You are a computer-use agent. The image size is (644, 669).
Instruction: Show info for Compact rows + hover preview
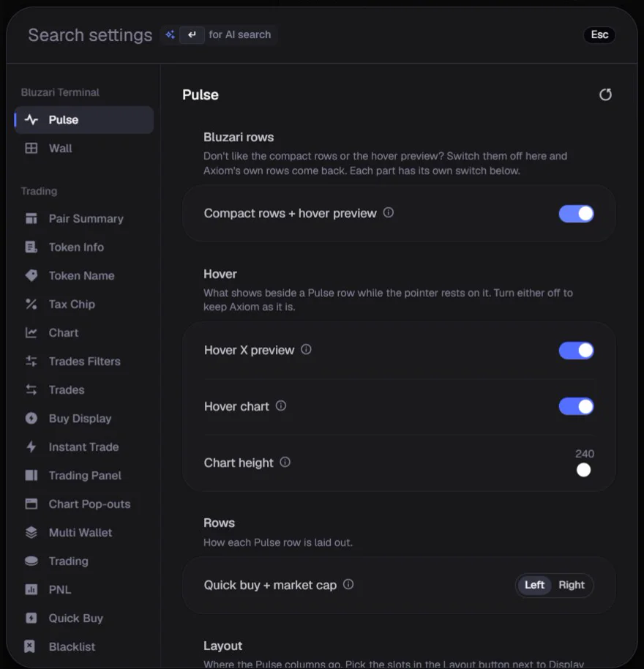pyautogui.click(x=388, y=212)
